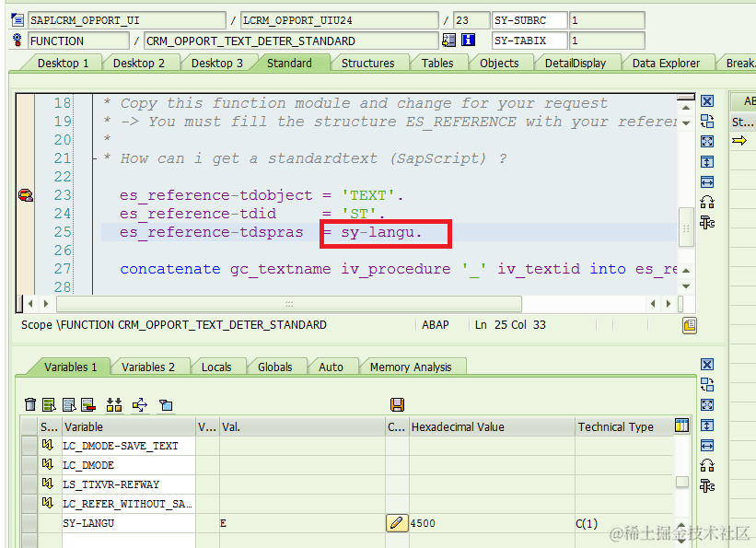Click the third variables toolbar list icon
The height and width of the screenshot is (548, 756).
69,404
